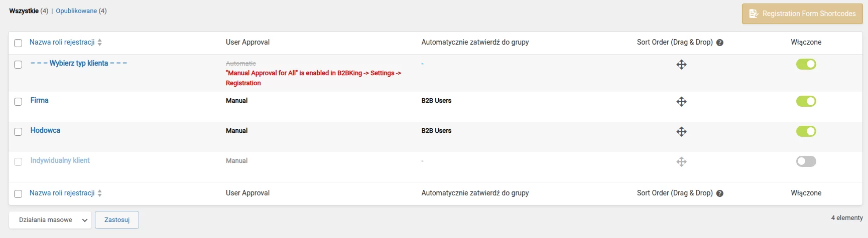868x238 pixels.
Task: Click drag handle for Wybierz typ klienta row
Action: tap(681, 65)
